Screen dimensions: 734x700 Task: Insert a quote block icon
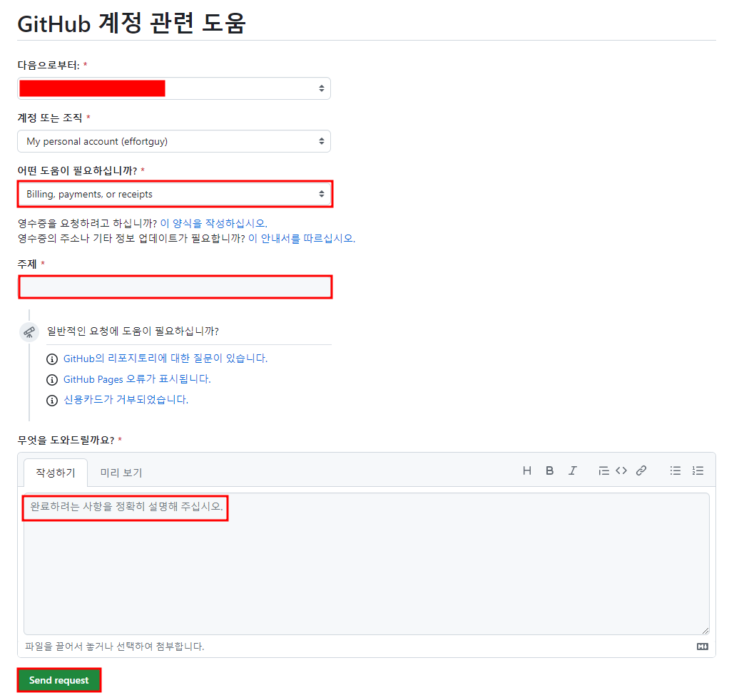tap(603, 470)
